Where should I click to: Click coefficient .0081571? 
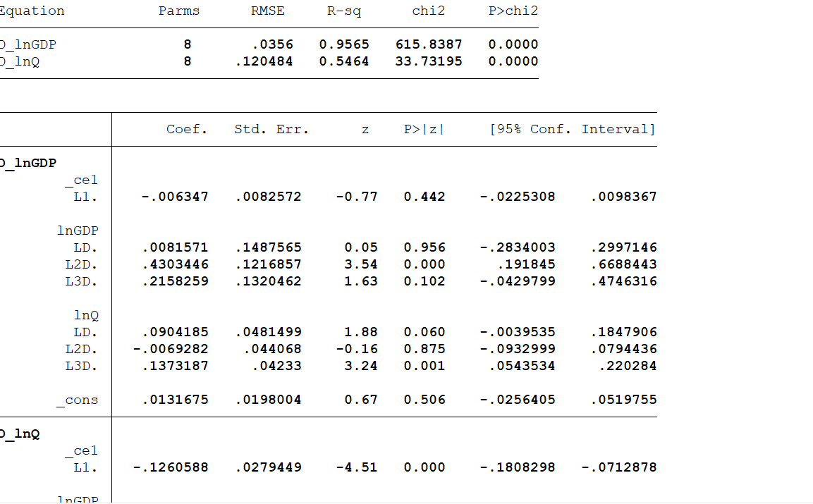pos(175,247)
